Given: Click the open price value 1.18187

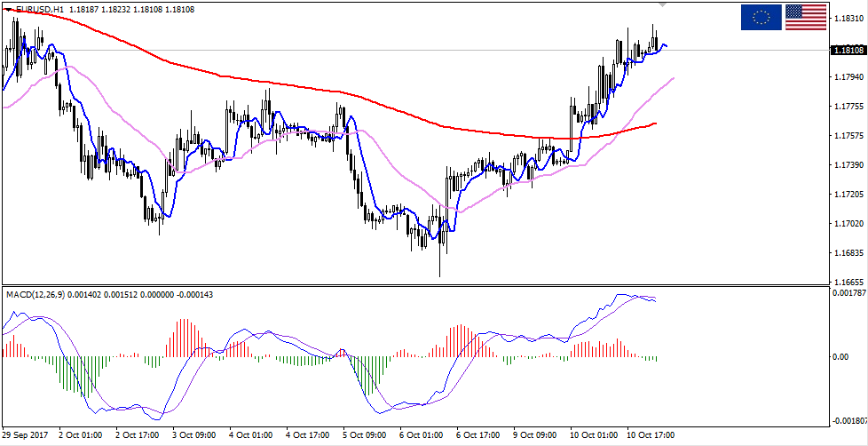Looking at the screenshot, I should tap(84, 10).
